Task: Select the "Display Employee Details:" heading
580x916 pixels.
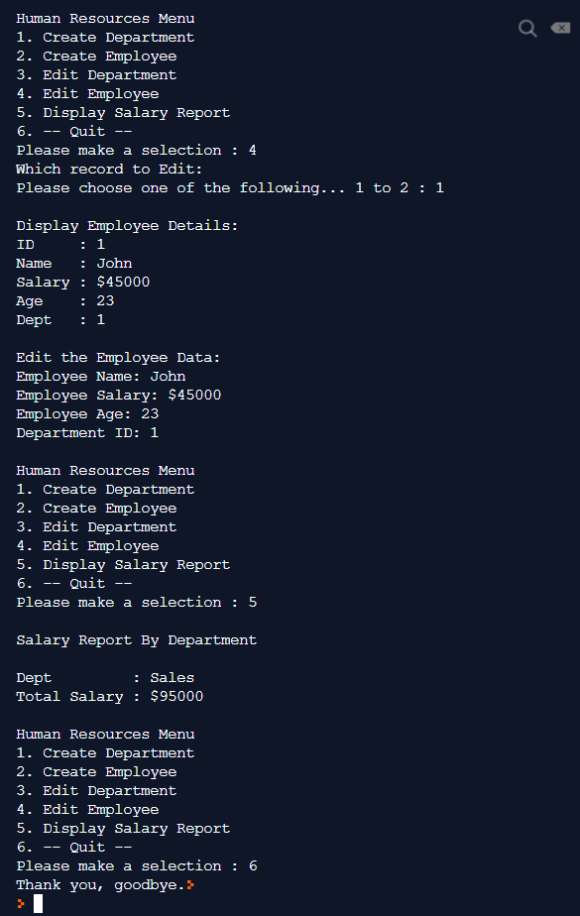Action: 127,225
